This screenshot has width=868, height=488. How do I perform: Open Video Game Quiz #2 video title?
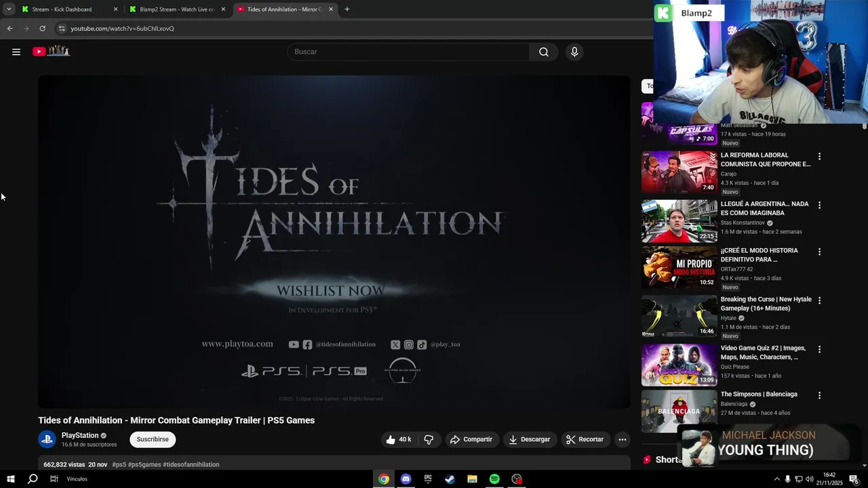[763, 352]
